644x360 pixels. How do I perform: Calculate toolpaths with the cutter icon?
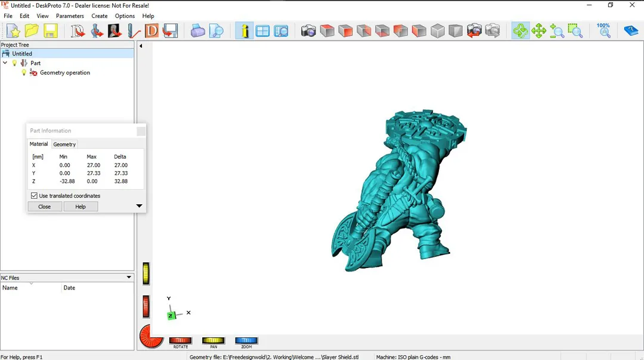click(x=133, y=31)
